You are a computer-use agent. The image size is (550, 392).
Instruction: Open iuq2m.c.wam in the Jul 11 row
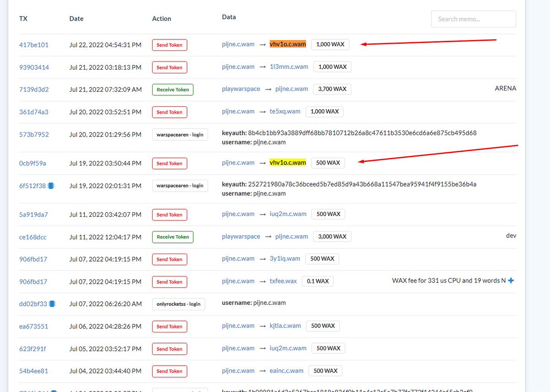click(x=288, y=214)
